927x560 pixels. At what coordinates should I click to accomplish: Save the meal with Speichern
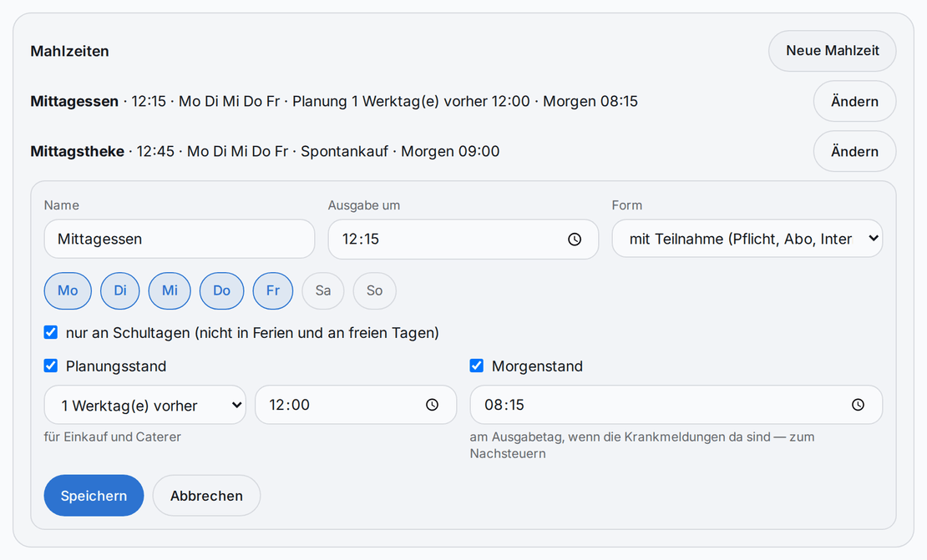coord(94,496)
